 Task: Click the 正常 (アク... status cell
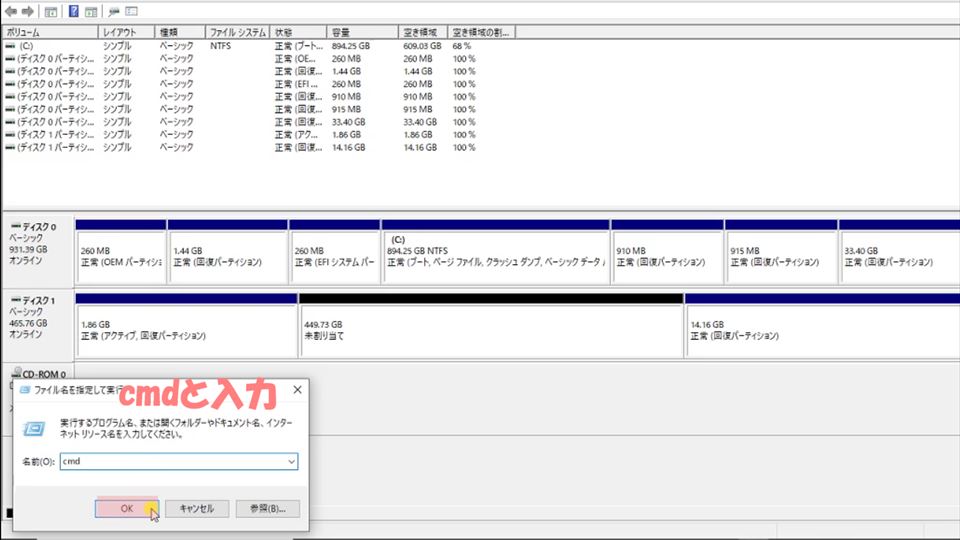[296, 135]
